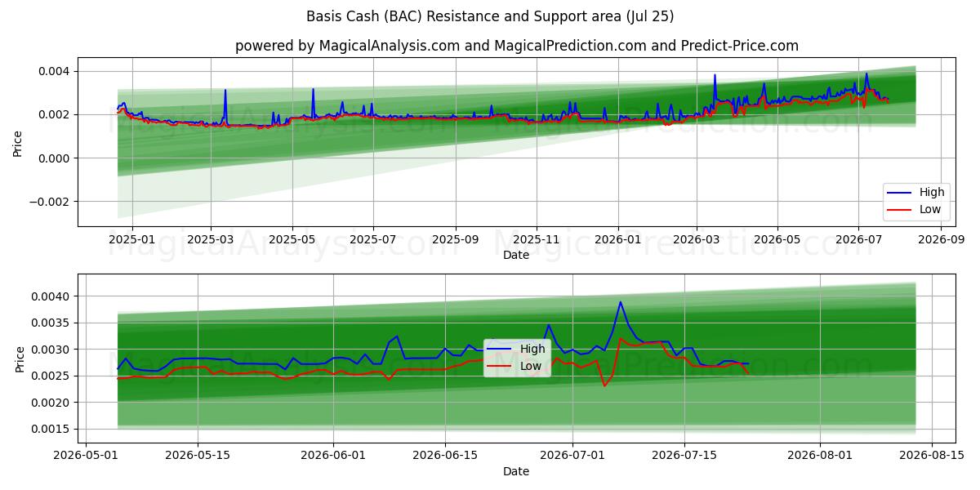Click the '2025-05' x-axis label on the top chart
980x490 pixels.
tap(292, 240)
